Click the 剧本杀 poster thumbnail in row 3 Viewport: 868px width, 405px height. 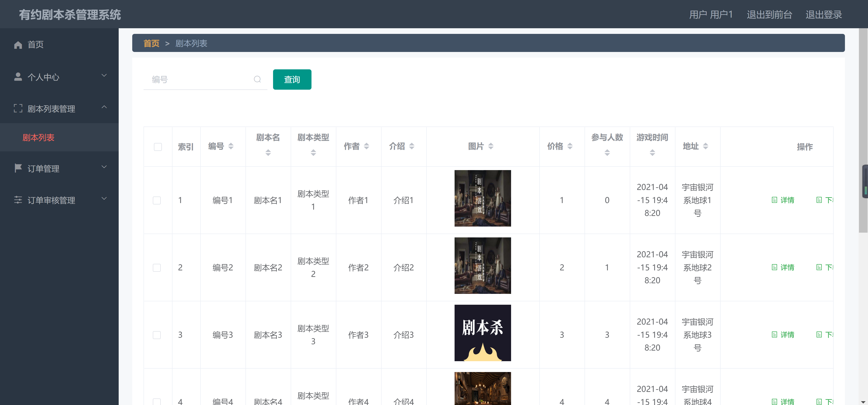tap(483, 333)
